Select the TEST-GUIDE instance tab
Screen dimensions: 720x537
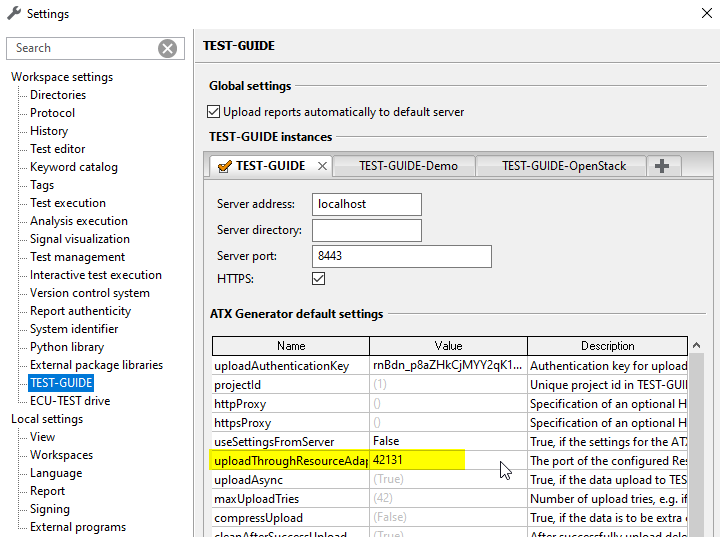click(270, 166)
